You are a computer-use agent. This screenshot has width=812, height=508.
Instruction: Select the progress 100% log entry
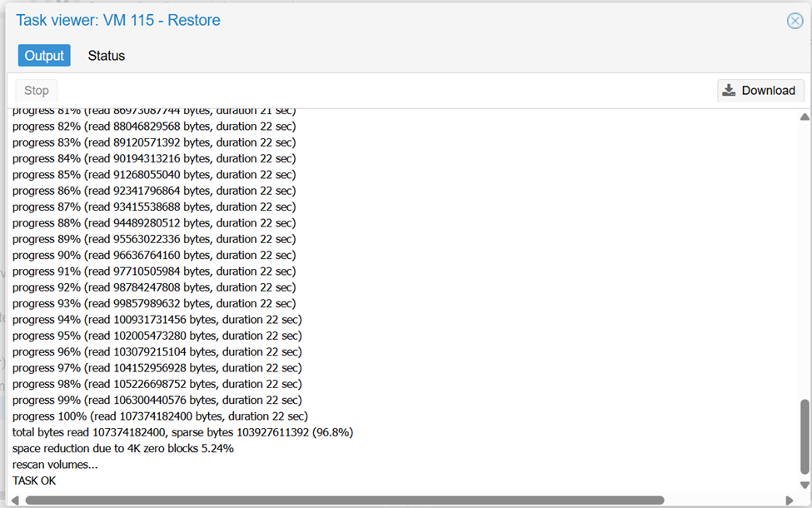pos(160,416)
